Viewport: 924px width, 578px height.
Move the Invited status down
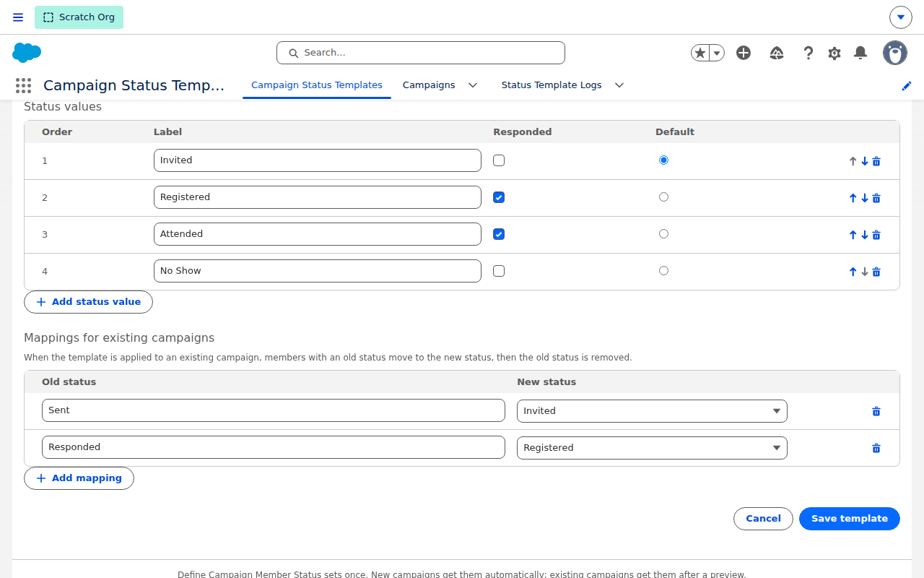pyautogui.click(x=865, y=161)
